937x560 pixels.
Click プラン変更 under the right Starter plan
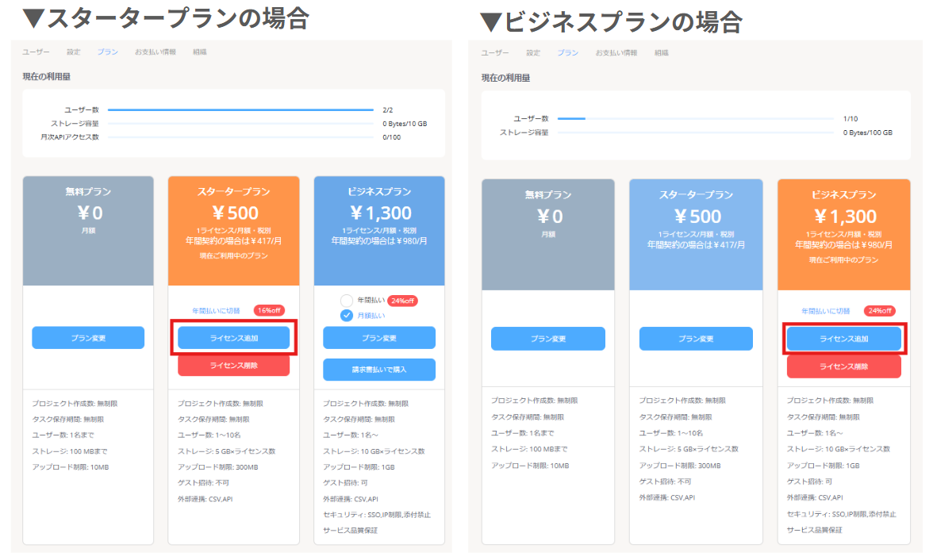point(696,339)
